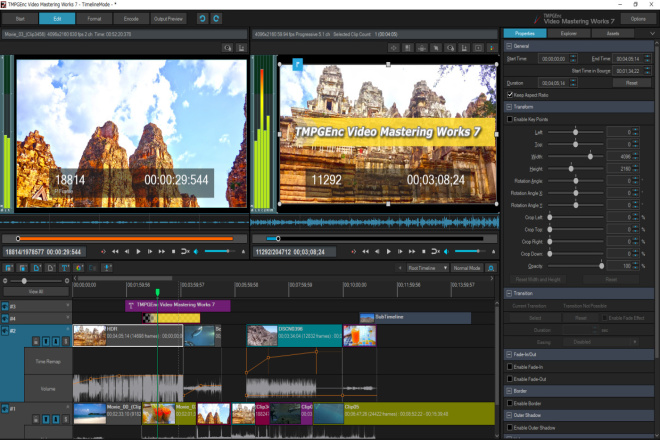
Task: Click the undo arrow in the top toolbar
Action: pyautogui.click(x=202, y=19)
